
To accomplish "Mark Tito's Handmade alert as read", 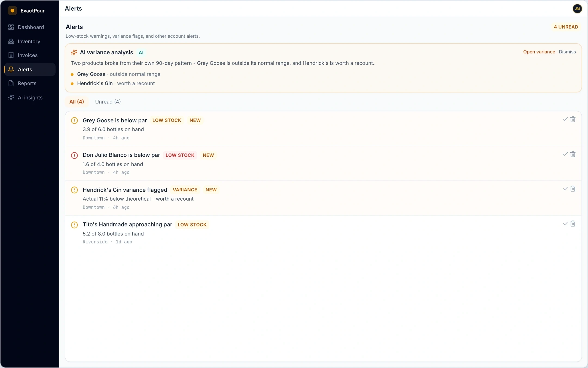I will coord(565,224).
